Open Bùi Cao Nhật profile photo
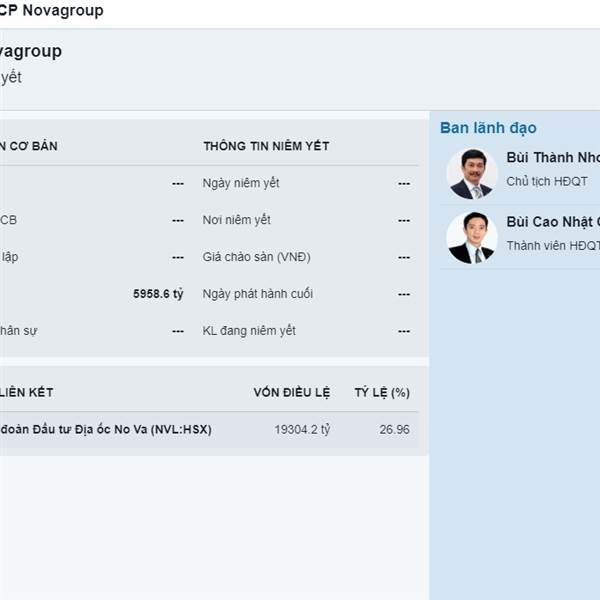The width and height of the screenshot is (600, 600). click(x=472, y=238)
